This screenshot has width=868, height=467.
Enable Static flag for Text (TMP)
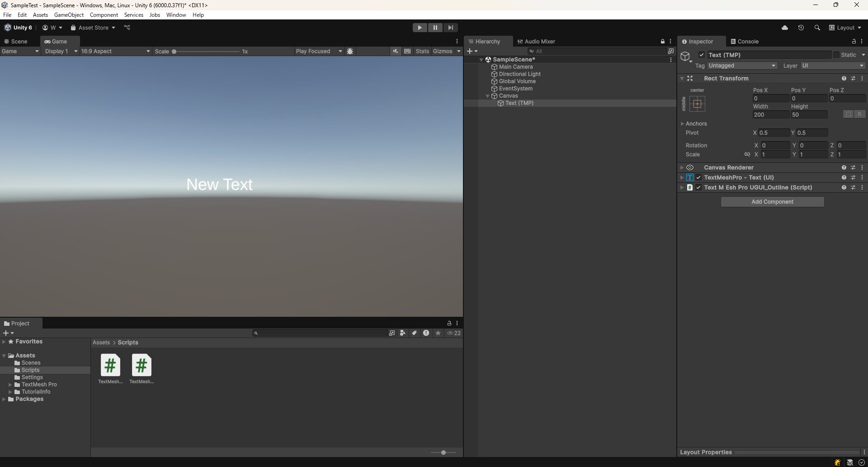(x=837, y=55)
